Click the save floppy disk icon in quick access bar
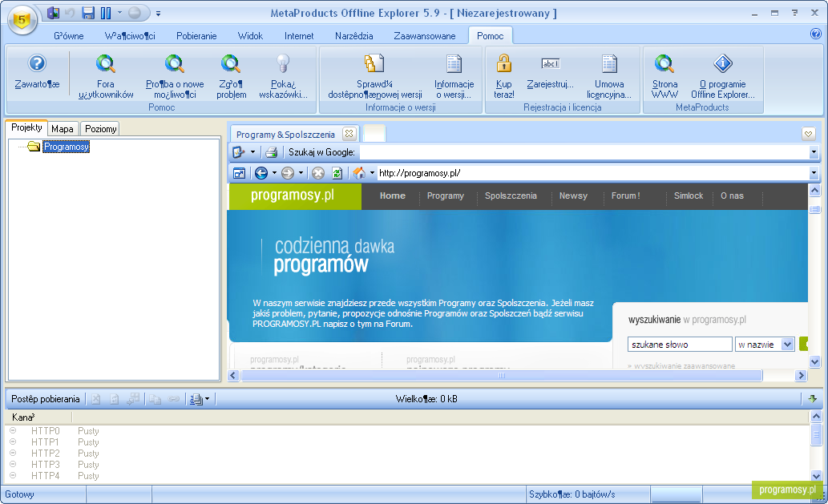 [x=88, y=13]
